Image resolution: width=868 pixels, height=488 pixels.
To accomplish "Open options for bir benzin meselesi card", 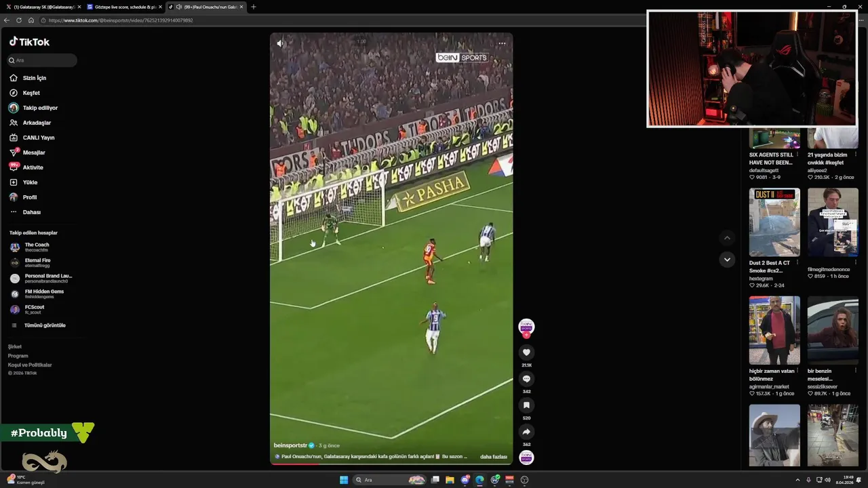I will pyautogui.click(x=855, y=371).
